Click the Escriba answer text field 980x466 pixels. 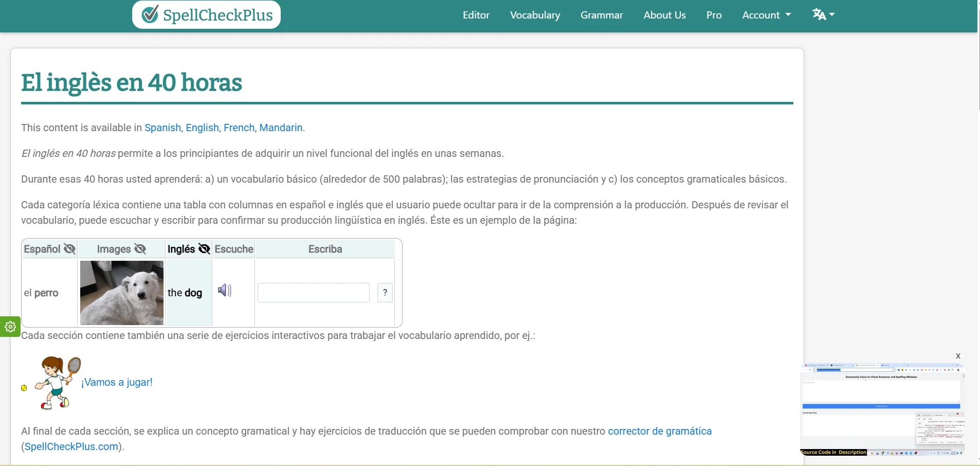coord(314,293)
